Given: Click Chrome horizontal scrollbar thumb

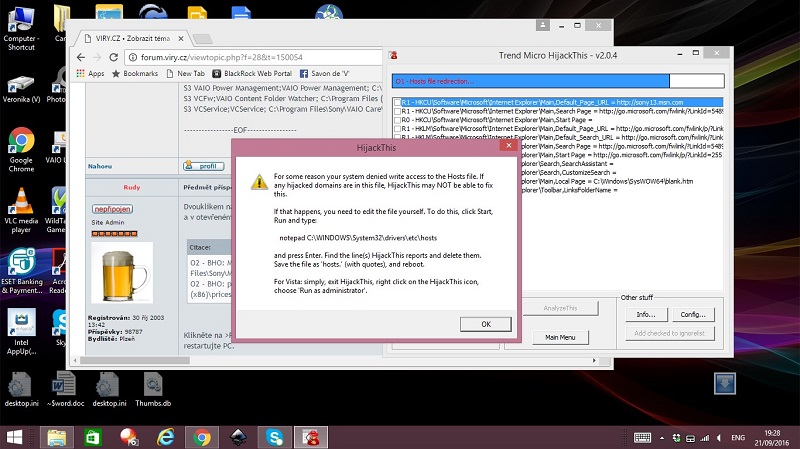Looking at the screenshot, I should pyautogui.click(x=135, y=360).
